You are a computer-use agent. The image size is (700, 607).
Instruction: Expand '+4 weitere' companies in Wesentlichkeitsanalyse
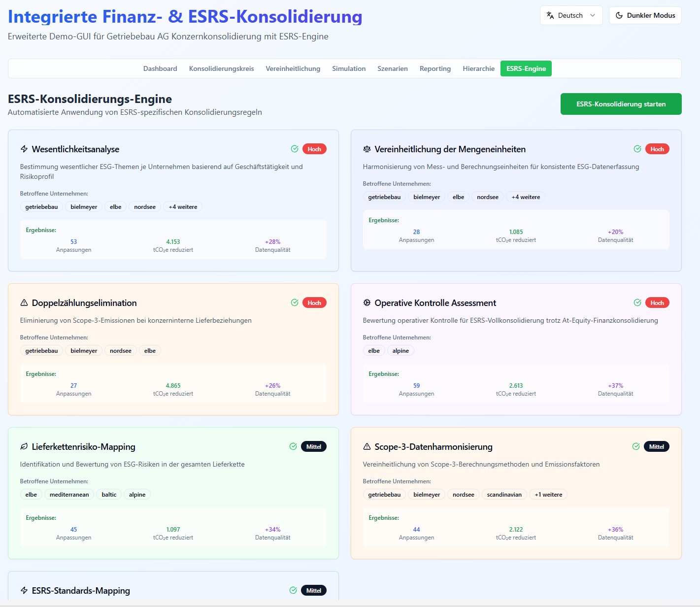(x=183, y=207)
